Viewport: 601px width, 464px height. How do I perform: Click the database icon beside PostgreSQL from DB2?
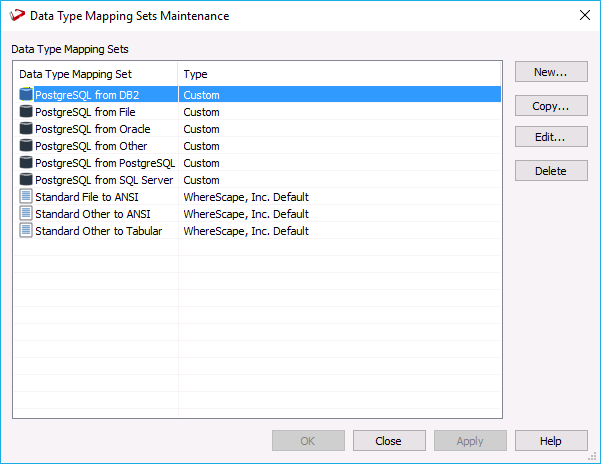pyautogui.click(x=26, y=95)
